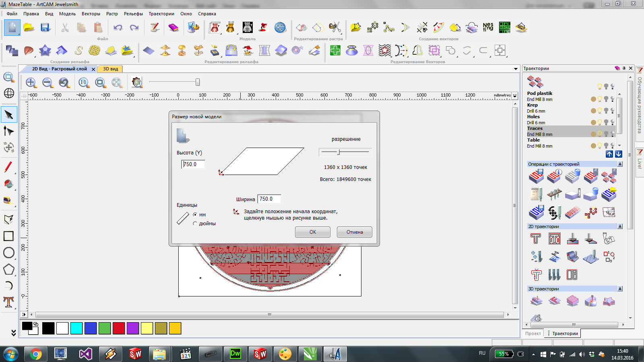Switch to the 3D вид tab
The height and width of the screenshot is (362, 644).
click(x=111, y=69)
